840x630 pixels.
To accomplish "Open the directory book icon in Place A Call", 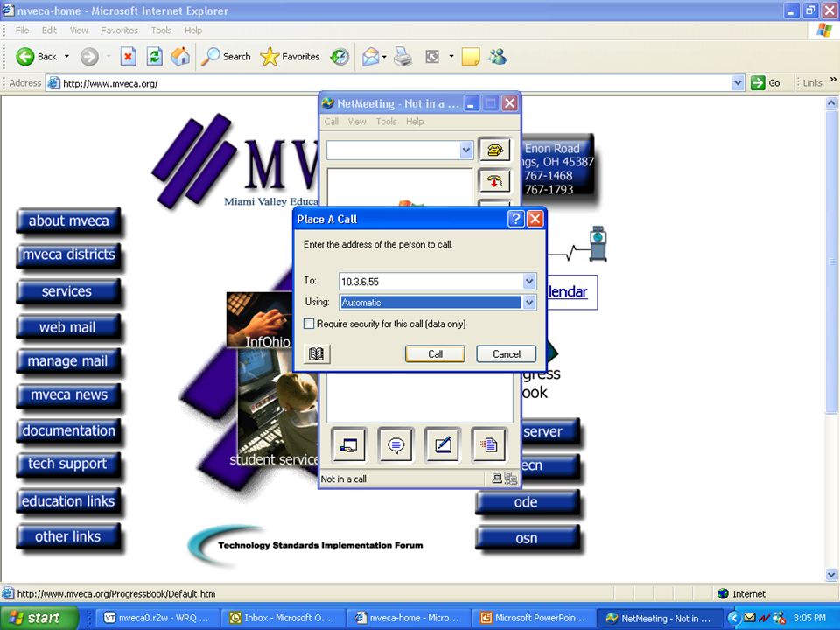I will (x=317, y=354).
